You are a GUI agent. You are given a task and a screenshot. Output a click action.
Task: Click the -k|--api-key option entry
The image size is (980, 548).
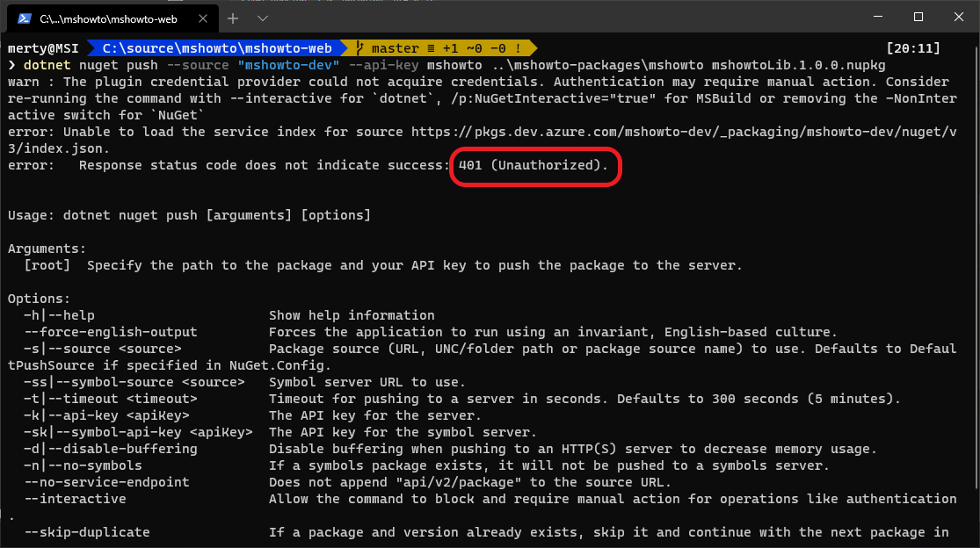click(106, 415)
